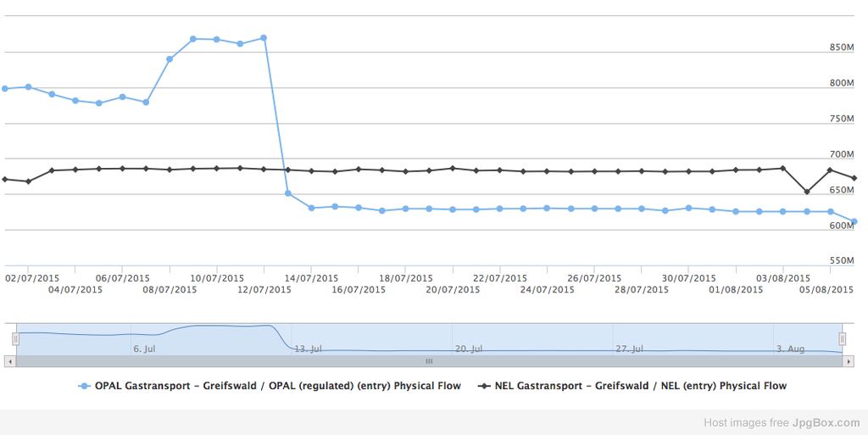Select the OPAL data point after the sharp drop
This screenshot has height=435, width=868.
coord(288,193)
